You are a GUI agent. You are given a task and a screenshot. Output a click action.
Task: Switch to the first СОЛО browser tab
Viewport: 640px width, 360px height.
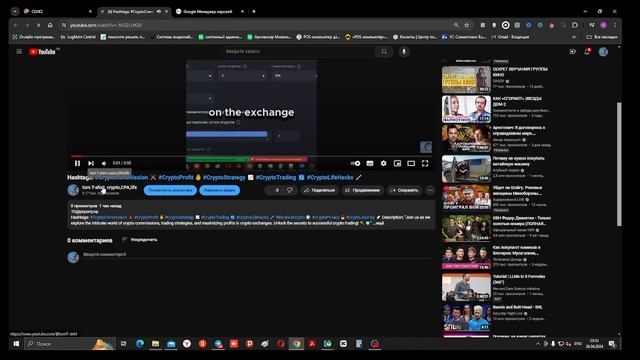click(57, 11)
